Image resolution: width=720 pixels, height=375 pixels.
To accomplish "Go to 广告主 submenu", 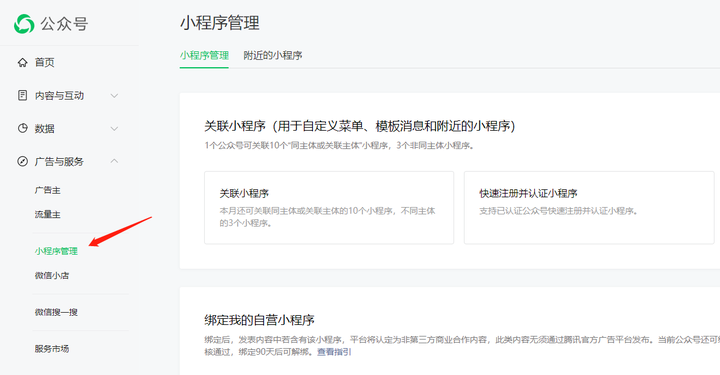I will point(48,190).
